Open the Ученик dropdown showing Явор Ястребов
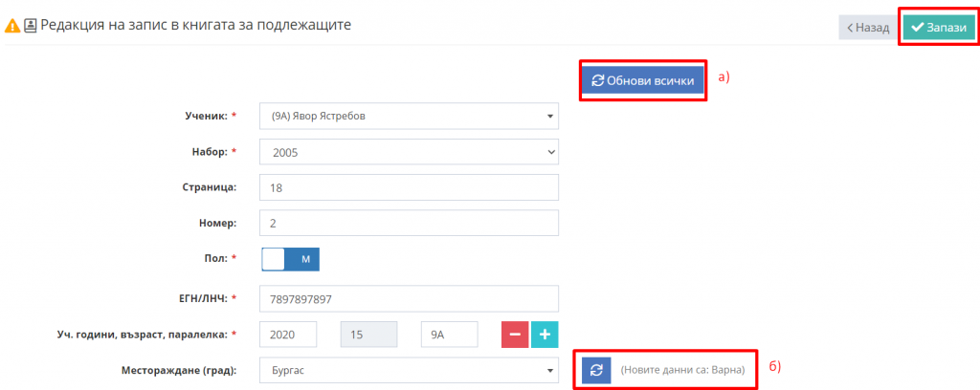980x390 pixels. (409, 116)
